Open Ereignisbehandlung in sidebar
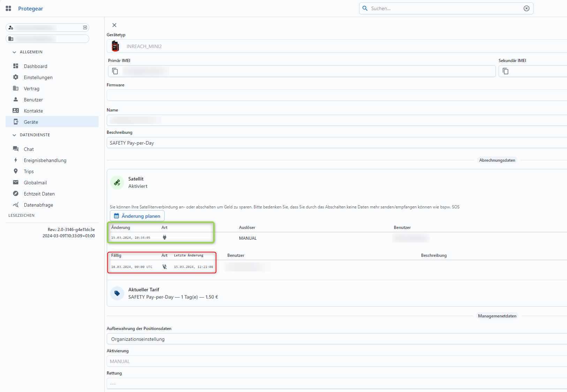This screenshot has height=392, width=567. 45,160
